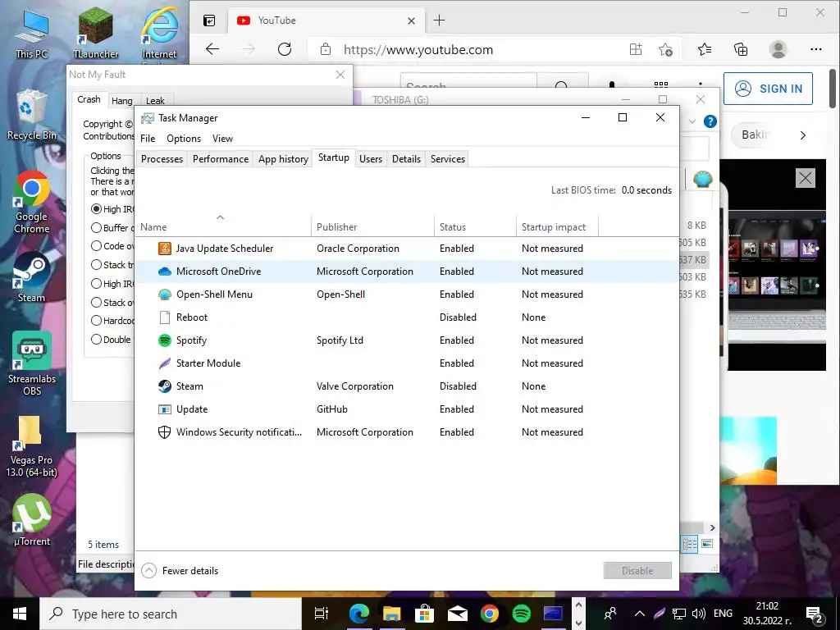Open Vegas Pro 13.0 desktop shortcut
Viewport: 840px width, 630px height.
pyautogui.click(x=32, y=447)
